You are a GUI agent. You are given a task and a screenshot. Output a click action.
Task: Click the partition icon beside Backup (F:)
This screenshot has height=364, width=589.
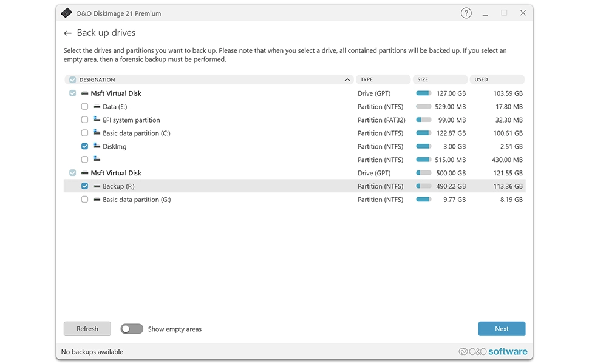[97, 186]
